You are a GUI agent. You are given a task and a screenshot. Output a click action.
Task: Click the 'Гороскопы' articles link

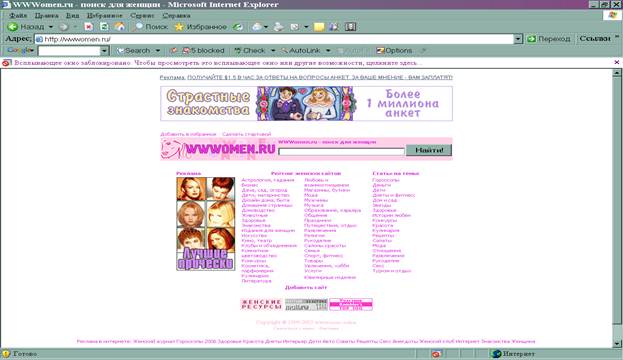point(386,180)
